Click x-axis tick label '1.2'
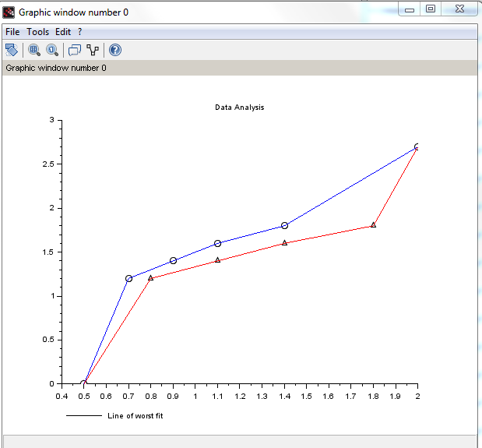Viewport: 482px width, 448px height. click(x=240, y=397)
